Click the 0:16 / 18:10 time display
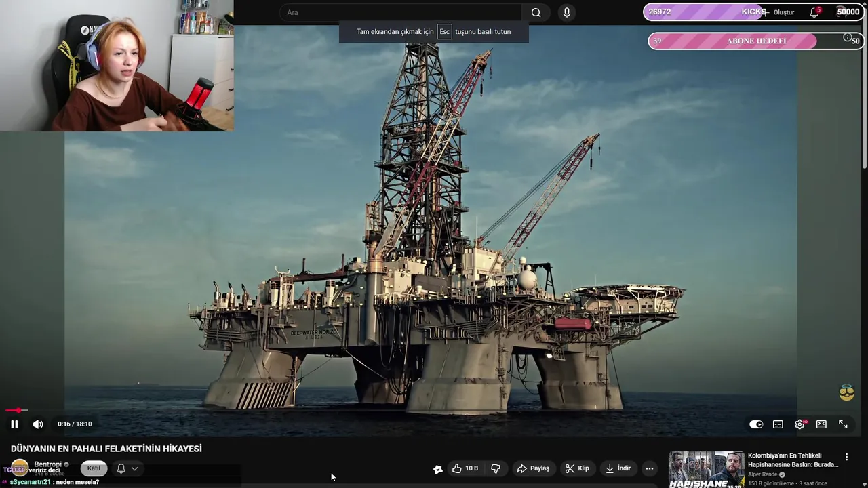 point(75,424)
